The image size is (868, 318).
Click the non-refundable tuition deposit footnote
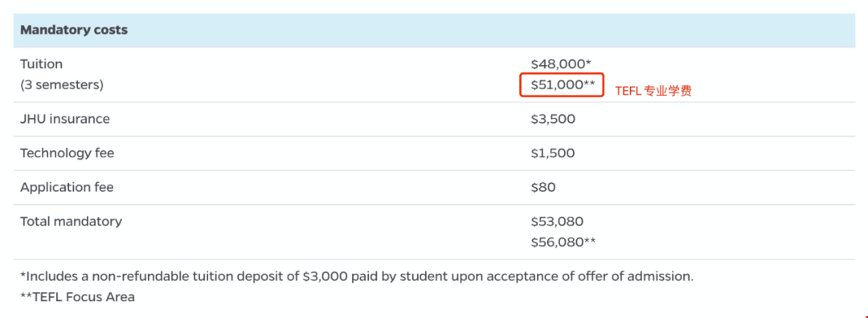pyautogui.click(x=357, y=276)
